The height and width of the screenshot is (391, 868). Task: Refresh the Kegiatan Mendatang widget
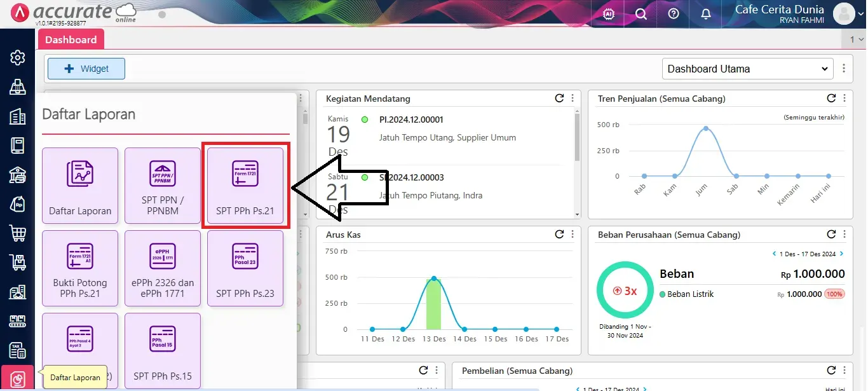tap(559, 99)
